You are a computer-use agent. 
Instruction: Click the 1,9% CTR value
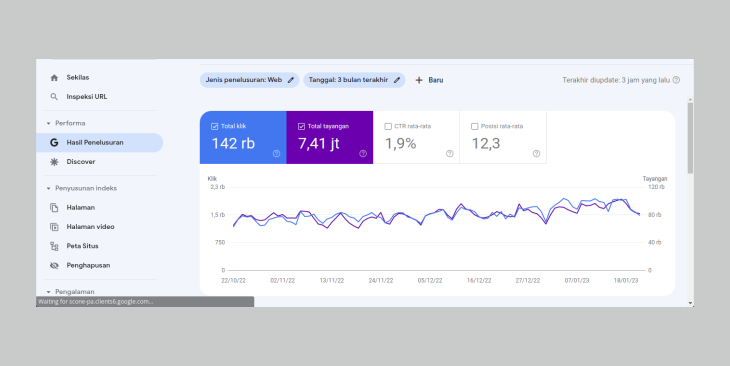point(400,143)
